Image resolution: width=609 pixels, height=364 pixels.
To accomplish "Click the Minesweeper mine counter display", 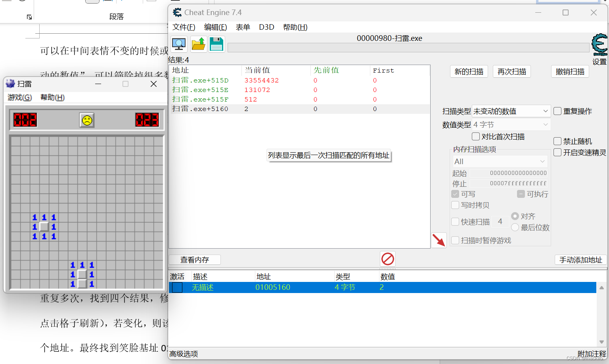I will click(25, 120).
